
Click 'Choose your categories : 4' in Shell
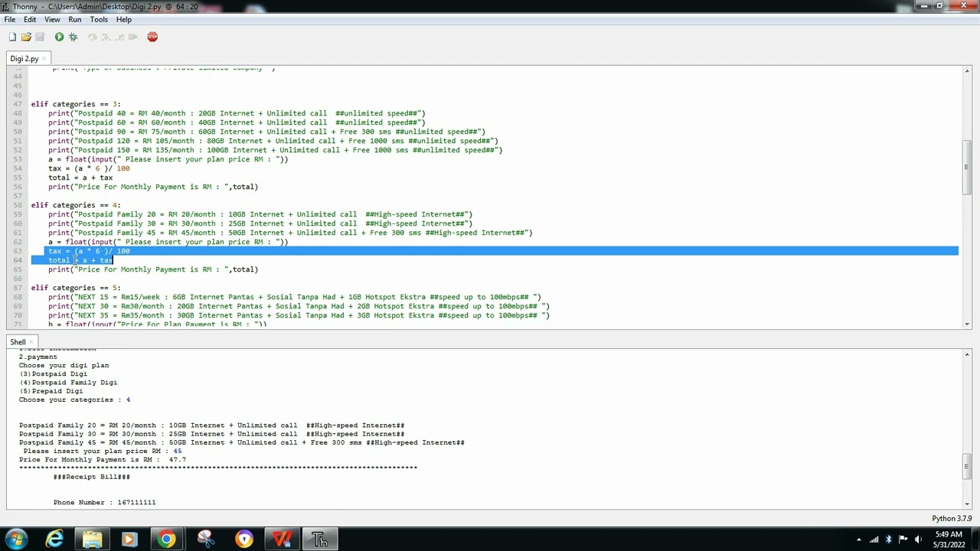pos(74,399)
